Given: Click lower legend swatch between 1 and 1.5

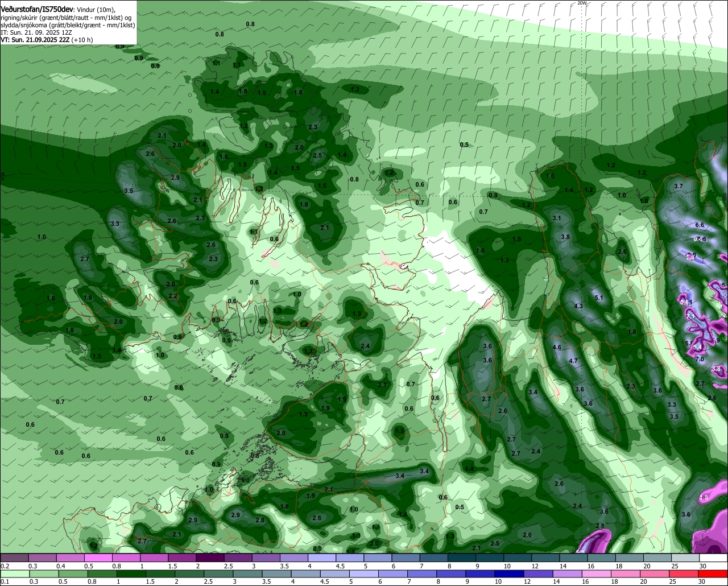Looking at the screenshot, I should (x=133, y=574).
